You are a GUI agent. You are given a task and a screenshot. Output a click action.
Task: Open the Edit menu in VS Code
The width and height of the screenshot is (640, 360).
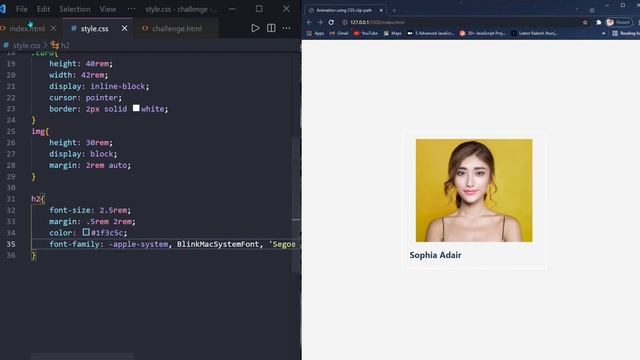(x=43, y=9)
